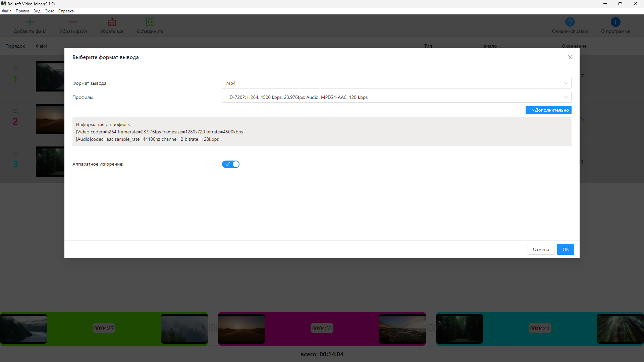Click the Remove all broom icon
The height and width of the screenshot is (362, 644).
112,22
